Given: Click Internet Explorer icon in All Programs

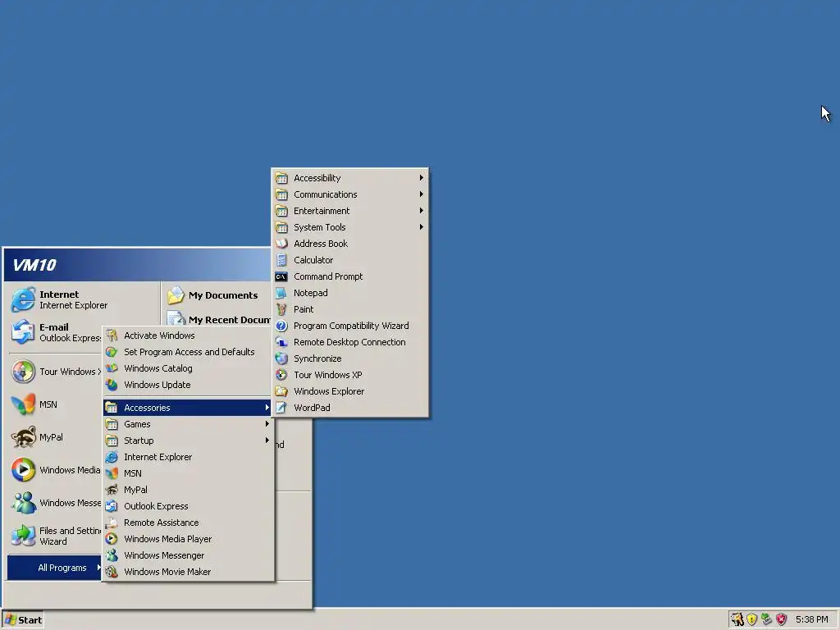Looking at the screenshot, I should click(x=112, y=457).
